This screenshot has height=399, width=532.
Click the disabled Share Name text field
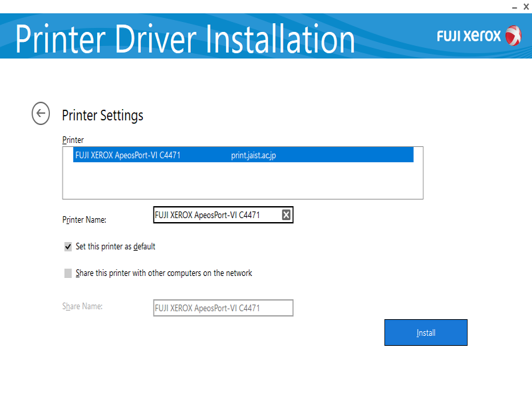[x=223, y=308]
